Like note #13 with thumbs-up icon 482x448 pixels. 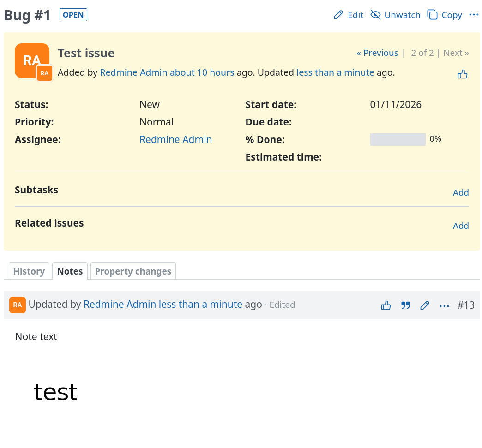[x=386, y=305]
